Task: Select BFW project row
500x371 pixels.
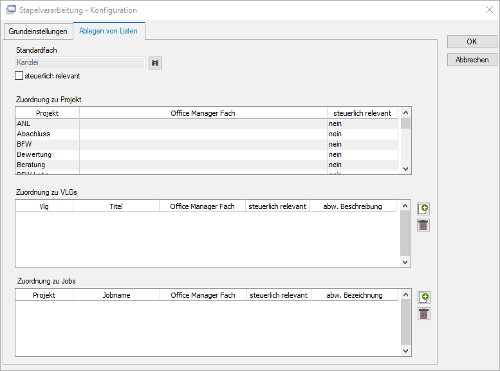Action: click(x=207, y=144)
